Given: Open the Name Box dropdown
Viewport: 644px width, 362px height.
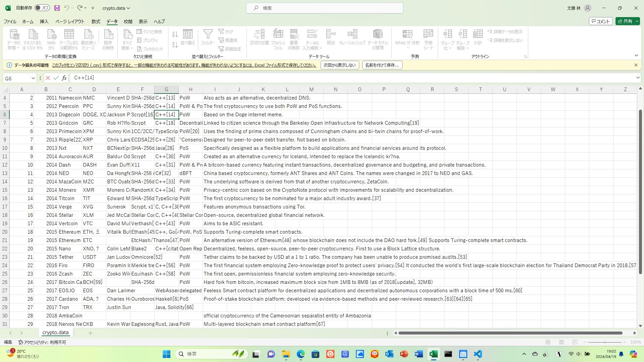Looking at the screenshot, I should [33, 78].
